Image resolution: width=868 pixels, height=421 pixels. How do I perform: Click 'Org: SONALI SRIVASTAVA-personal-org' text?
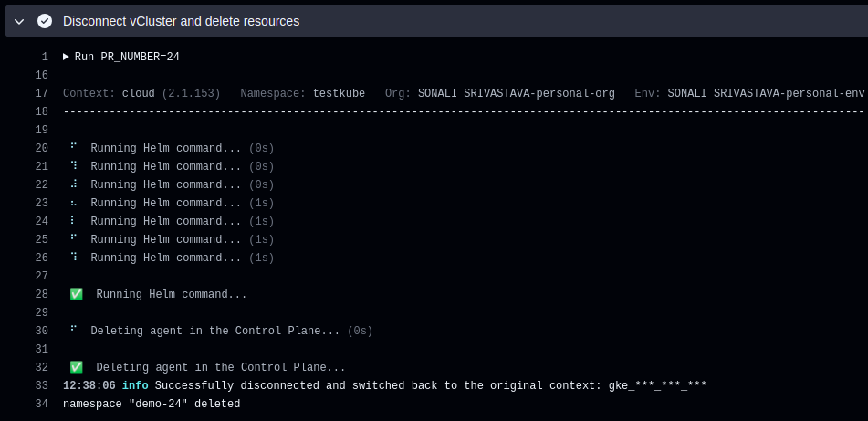(500, 93)
